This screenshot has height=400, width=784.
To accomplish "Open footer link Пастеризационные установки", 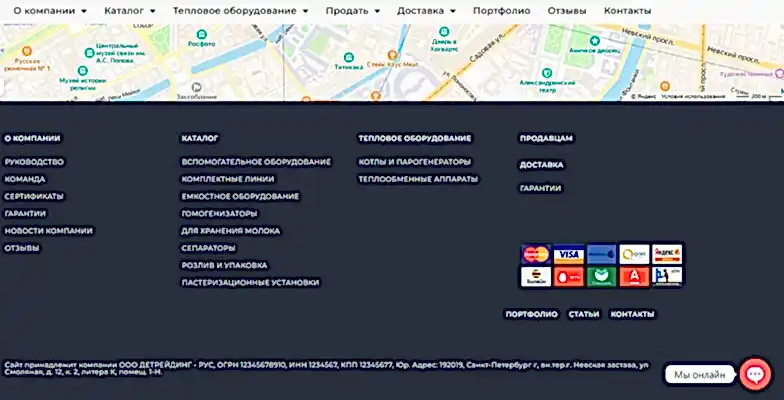I will [x=250, y=282].
